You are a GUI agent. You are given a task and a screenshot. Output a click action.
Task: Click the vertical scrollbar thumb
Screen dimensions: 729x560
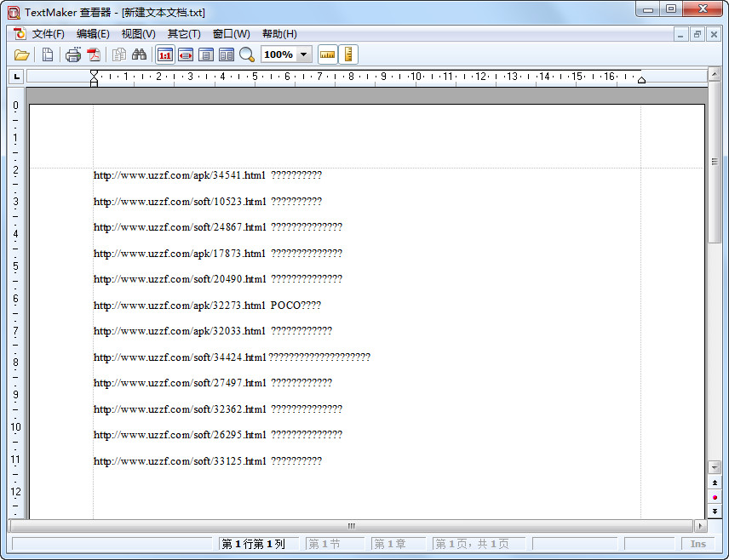tap(715, 161)
